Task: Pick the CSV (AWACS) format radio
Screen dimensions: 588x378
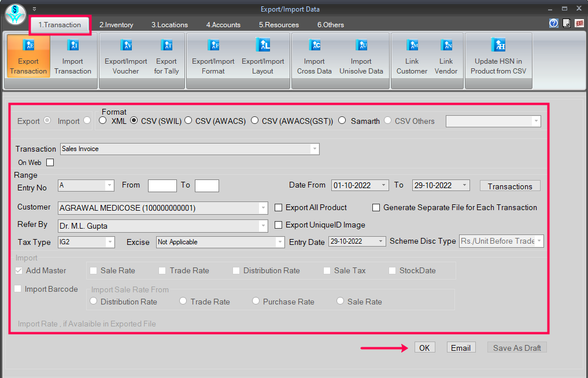Action: pyautogui.click(x=188, y=120)
